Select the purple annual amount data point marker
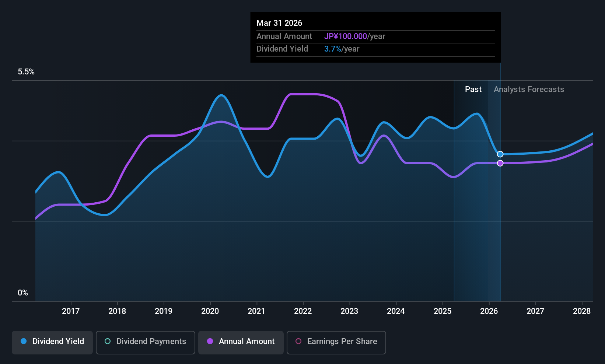 point(500,163)
